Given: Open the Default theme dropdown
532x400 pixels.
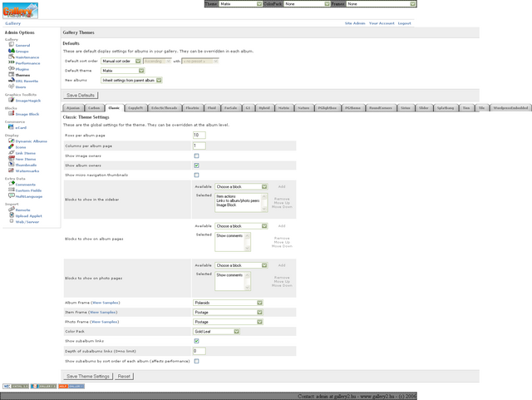Looking at the screenshot, I should (x=123, y=71).
